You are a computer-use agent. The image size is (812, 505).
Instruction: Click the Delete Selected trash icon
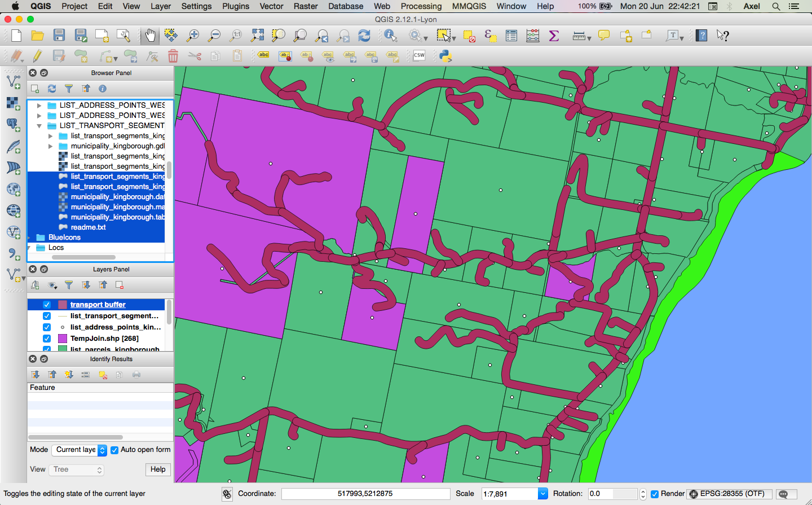[x=173, y=56]
